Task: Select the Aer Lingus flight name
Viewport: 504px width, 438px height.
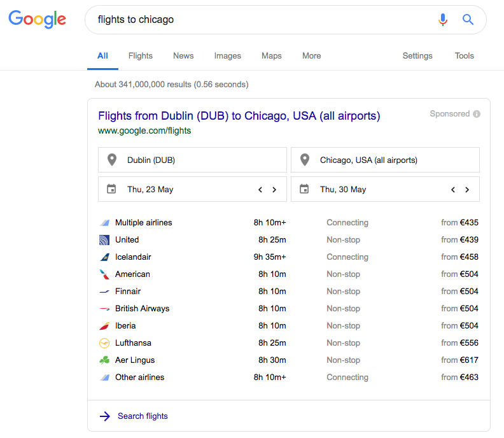Action: [x=135, y=360]
